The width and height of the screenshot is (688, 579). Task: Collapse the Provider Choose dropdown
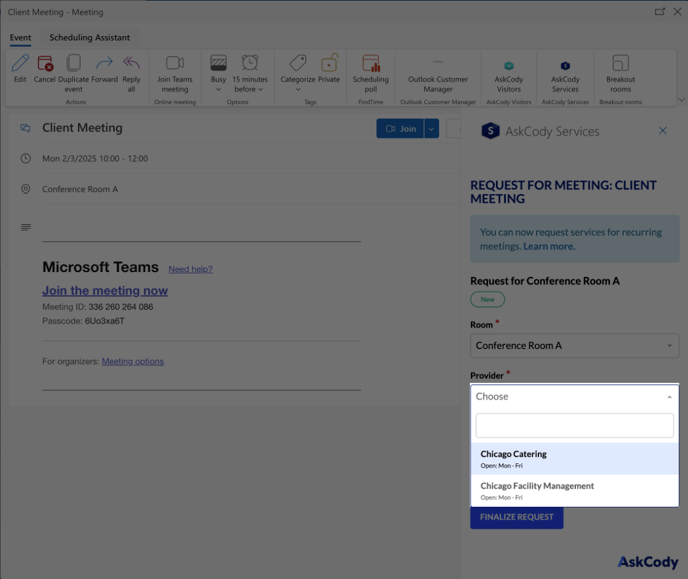574,397
